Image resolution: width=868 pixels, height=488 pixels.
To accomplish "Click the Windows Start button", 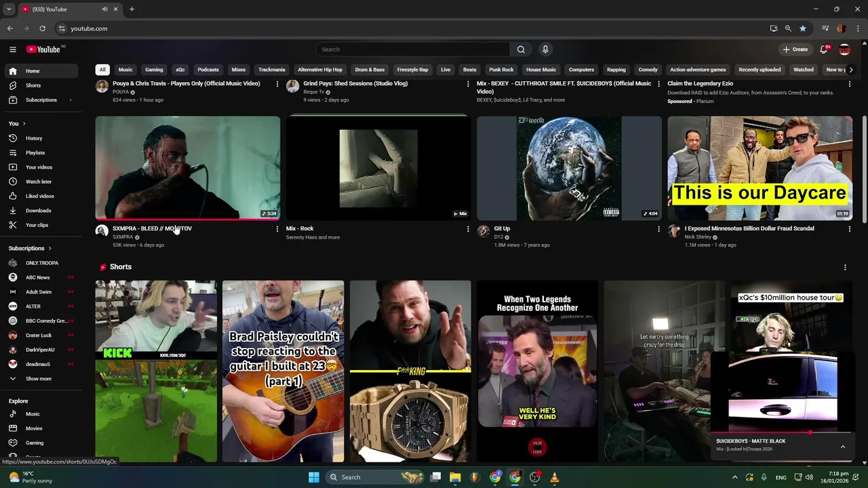I will click(x=314, y=477).
